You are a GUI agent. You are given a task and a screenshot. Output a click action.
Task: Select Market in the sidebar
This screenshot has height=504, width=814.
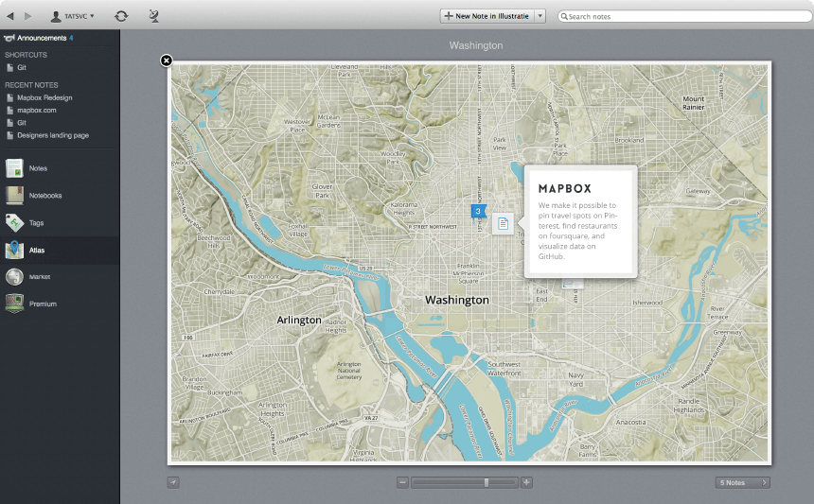(60, 277)
